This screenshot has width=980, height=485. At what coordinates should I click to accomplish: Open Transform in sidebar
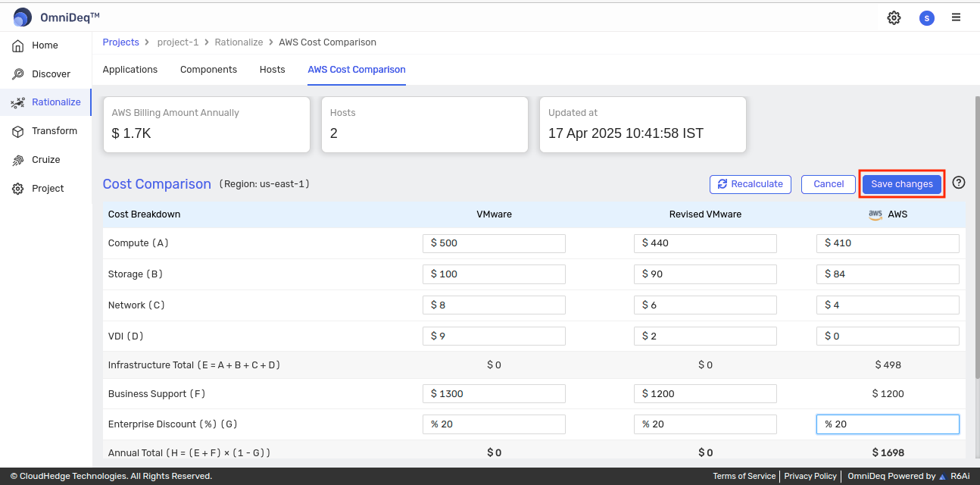click(54, 131)
